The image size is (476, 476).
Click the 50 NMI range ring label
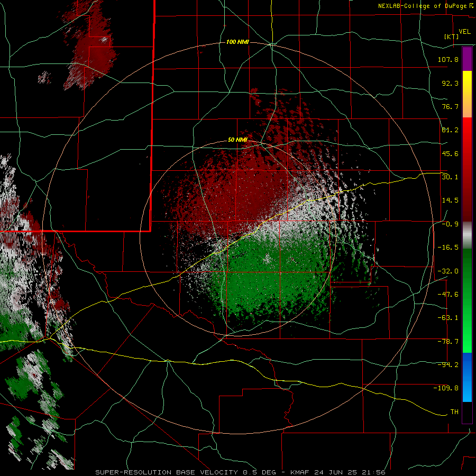click(x=237, y=140)
